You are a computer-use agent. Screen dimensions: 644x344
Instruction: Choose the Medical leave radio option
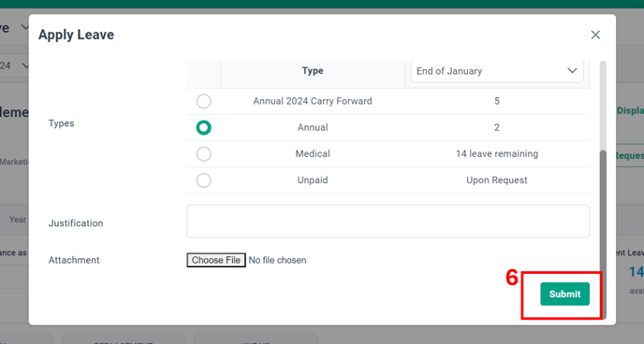204,154
